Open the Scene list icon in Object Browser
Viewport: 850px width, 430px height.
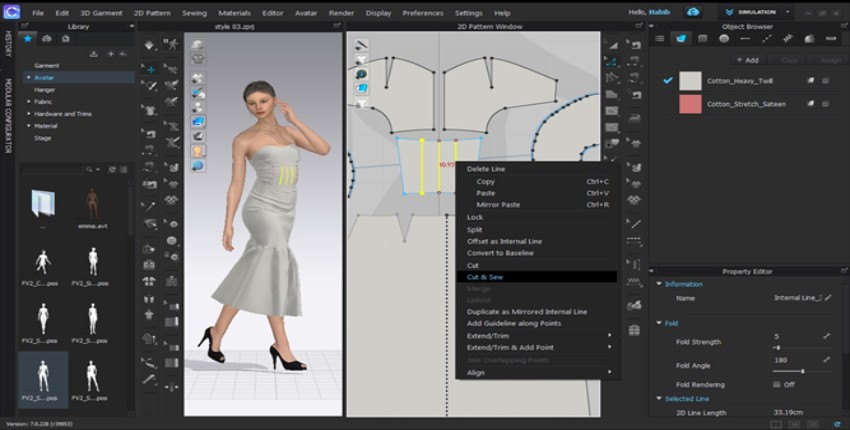pos(660,38)
